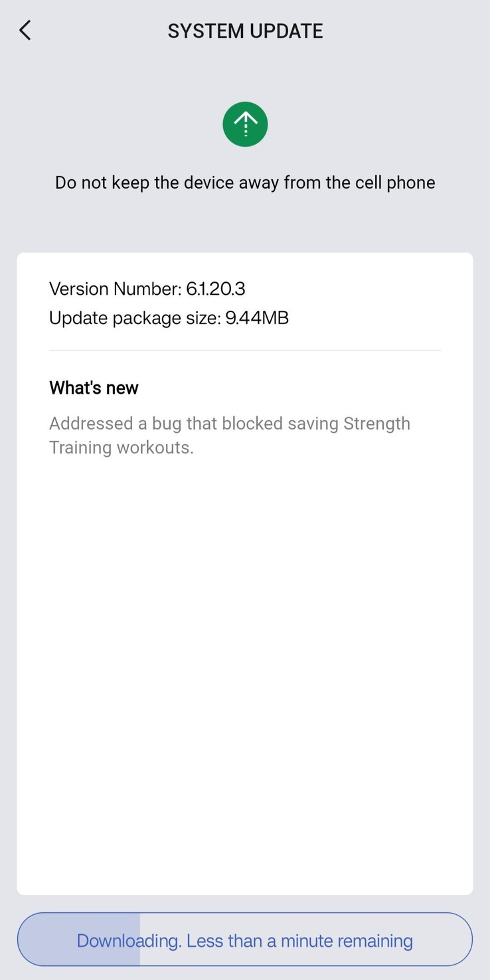This screenshot has width=490, height=980.
Task: Click the version value 6.1.20.3
Action: [216, 289]
